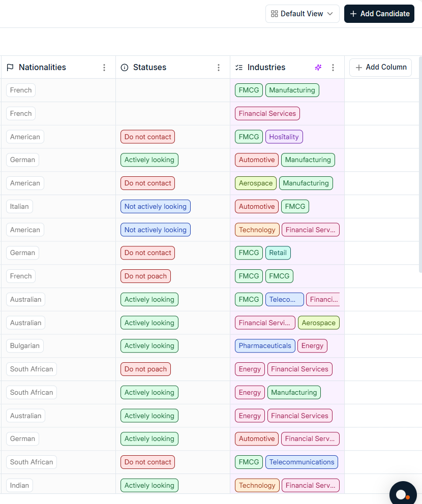
Task: Click the purple AI sparkle icon in Industries header
Action: 318,67
